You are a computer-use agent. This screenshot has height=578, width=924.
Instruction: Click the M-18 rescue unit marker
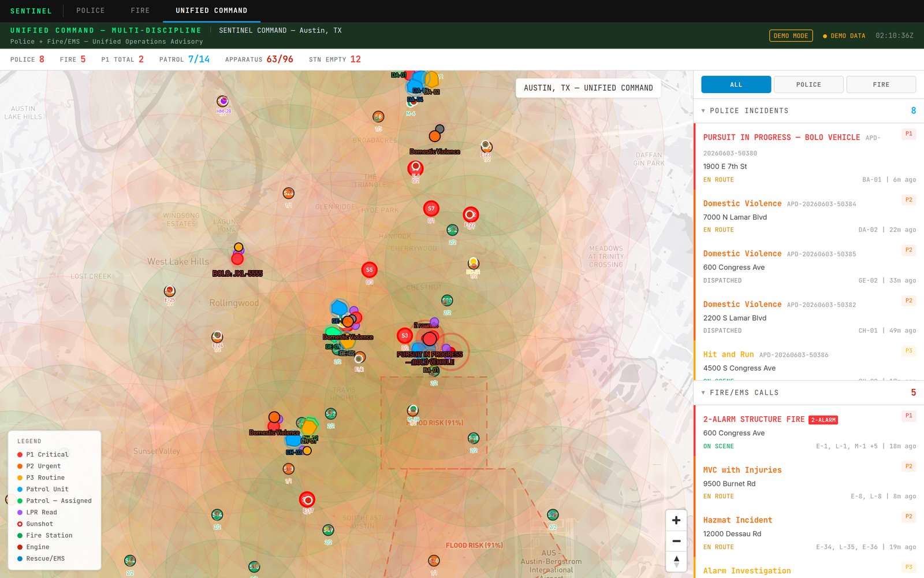[412, 410]
